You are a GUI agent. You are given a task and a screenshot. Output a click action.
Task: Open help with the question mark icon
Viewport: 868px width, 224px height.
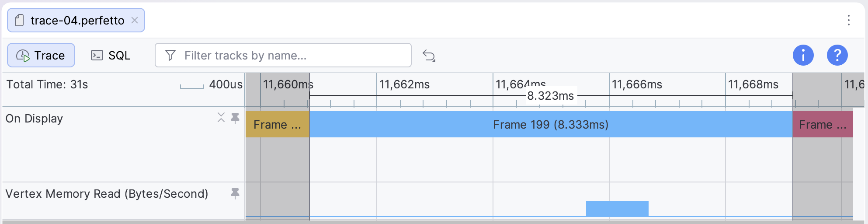click(x=837, y=55)
